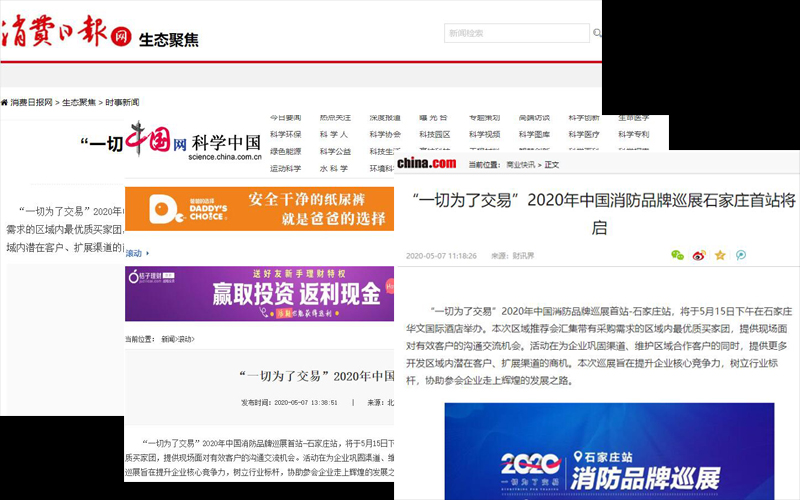Select the 科学视频 navigation item
800x500 pixels.
pos(484,134)
